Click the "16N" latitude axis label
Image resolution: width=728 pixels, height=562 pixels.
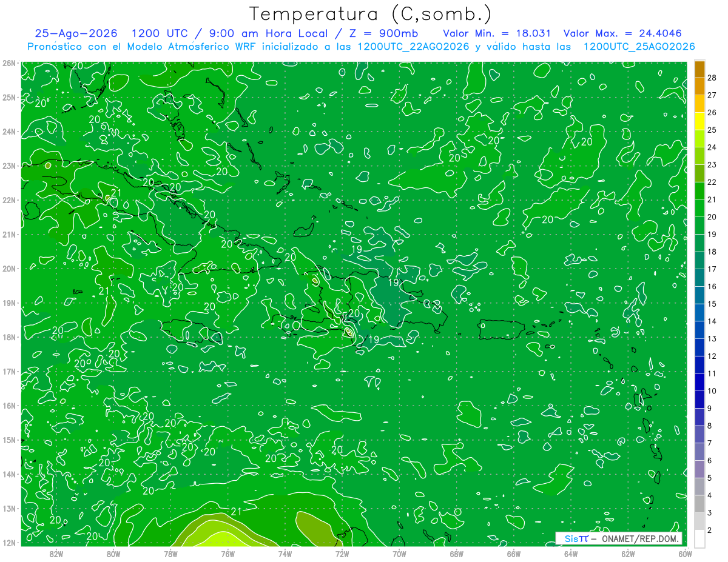pyautogui.click(x=8, y=406)
